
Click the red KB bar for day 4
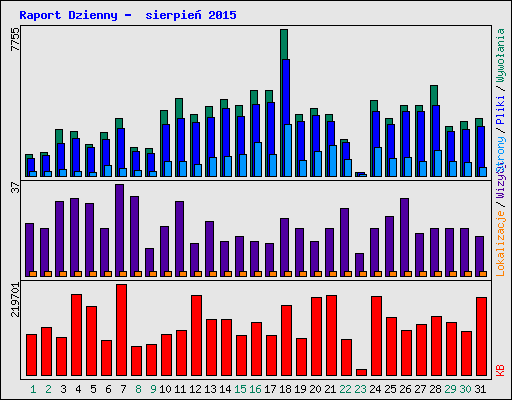pos(77,335)
